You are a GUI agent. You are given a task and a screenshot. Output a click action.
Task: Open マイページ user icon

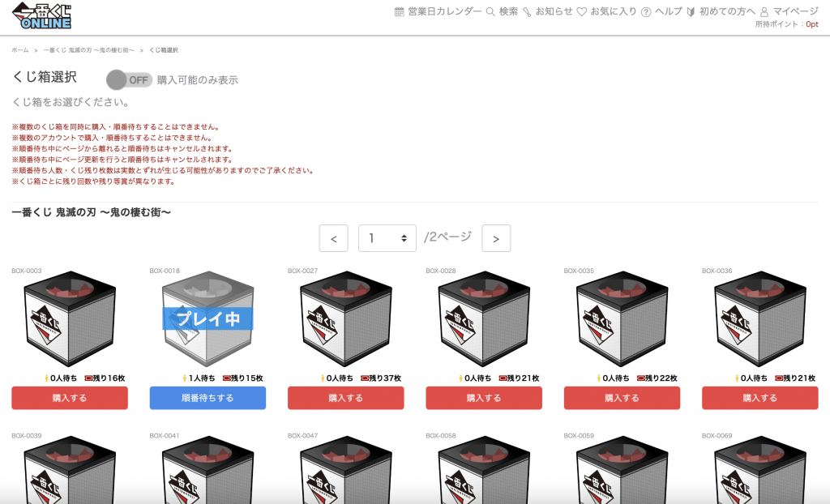764,11
